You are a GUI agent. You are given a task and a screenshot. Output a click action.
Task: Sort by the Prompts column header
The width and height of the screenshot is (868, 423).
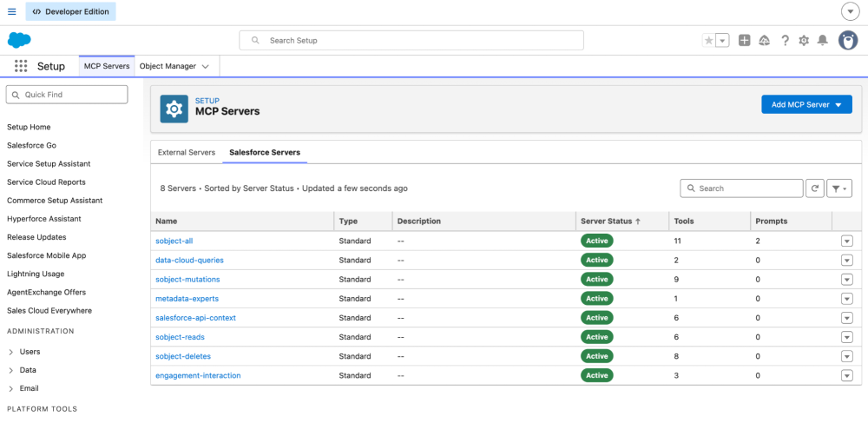(791, 221)
